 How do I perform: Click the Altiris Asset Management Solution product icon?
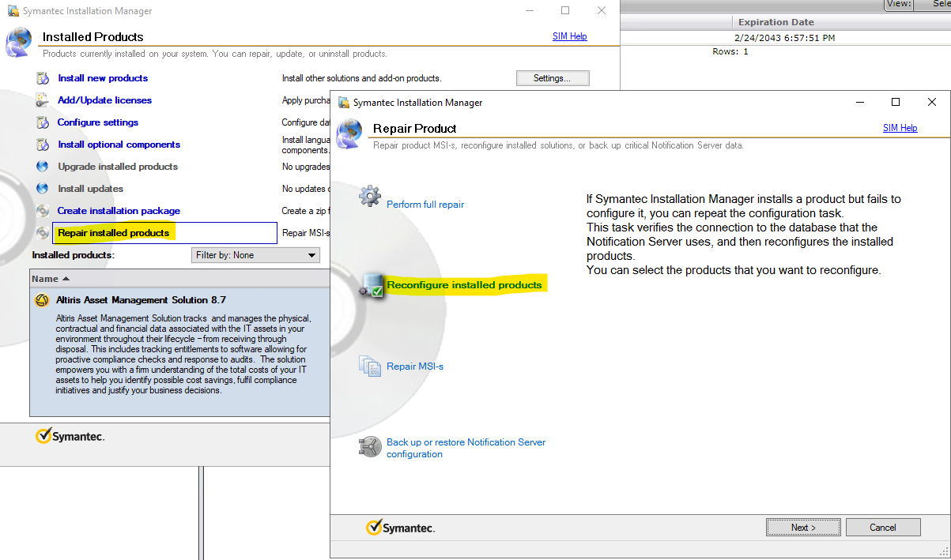pos(43,300)
